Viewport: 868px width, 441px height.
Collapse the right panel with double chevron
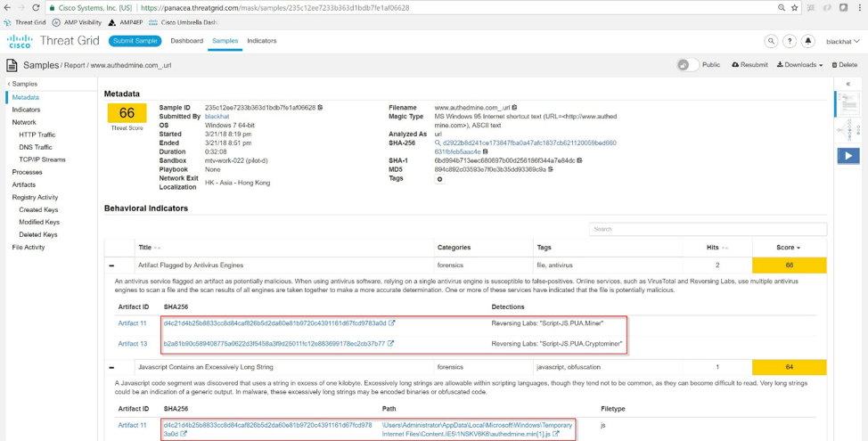(x=848, y=84)
